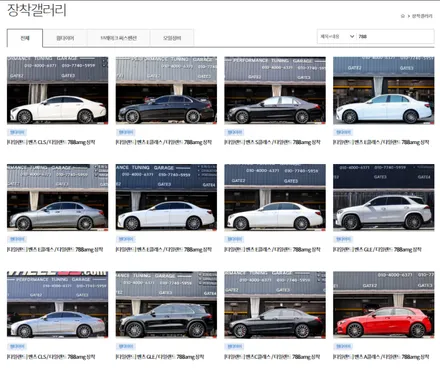The width and height of the screenshot is (440, 369).
Task: Click the blue category tag under white CLS
Action: [x=17, y=132]
